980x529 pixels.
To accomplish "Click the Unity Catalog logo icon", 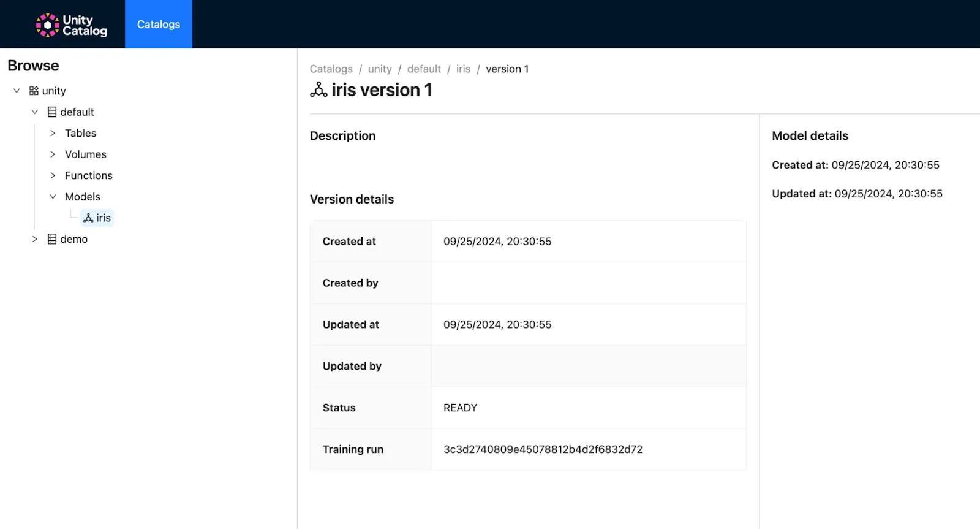I will 47,25.
